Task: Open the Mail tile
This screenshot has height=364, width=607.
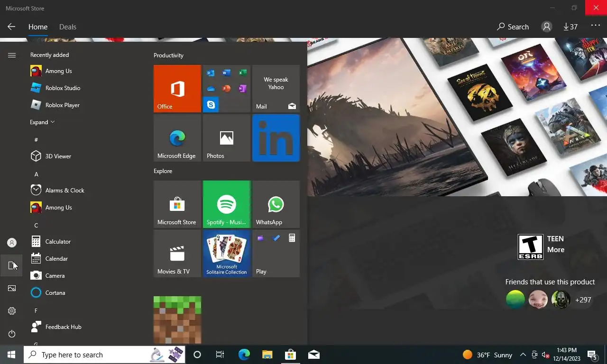Action: point(276,89)
